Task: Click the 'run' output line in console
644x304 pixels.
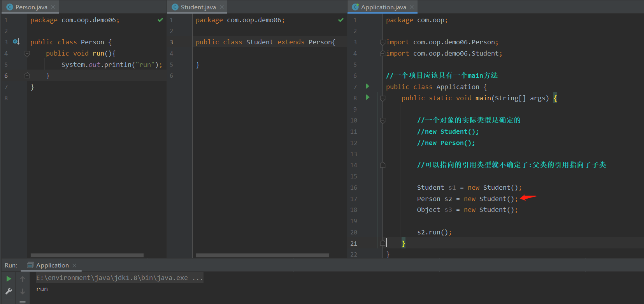Action: point(42,289)
